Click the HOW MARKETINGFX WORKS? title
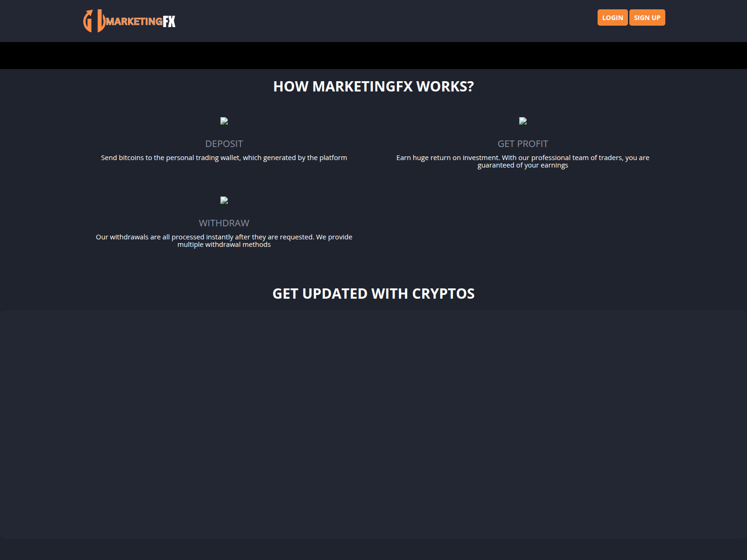This screenshot has height=560, width=747. click(x=373, y=86)
